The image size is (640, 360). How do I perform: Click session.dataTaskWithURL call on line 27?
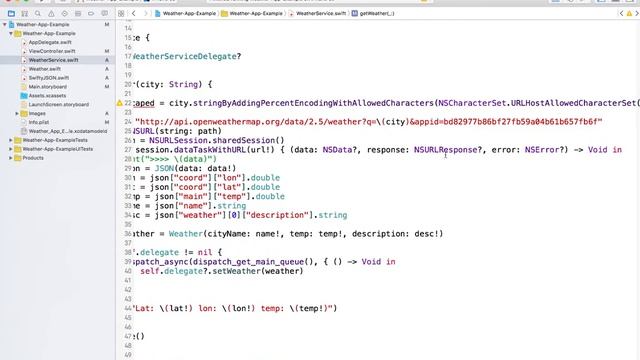(x=205, y=150)
